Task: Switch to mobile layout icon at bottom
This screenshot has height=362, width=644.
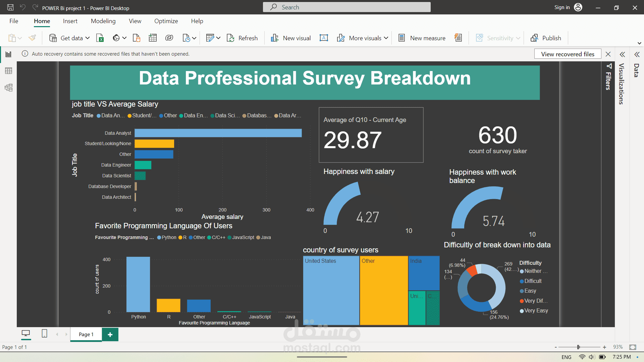Action: [44, 334]
